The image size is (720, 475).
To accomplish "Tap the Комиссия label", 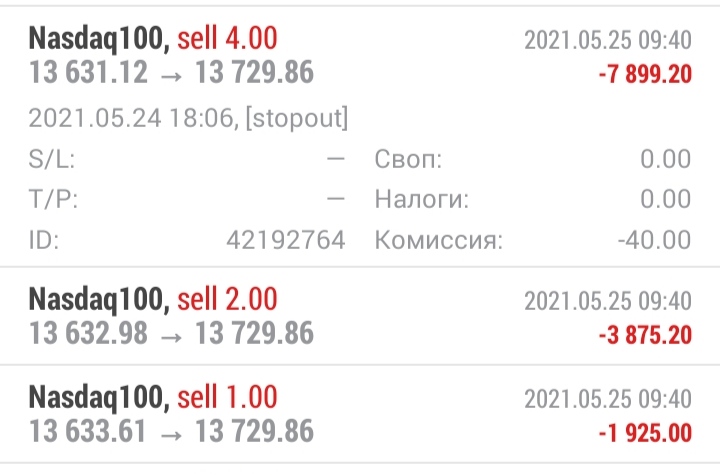I will coord(439,240).
